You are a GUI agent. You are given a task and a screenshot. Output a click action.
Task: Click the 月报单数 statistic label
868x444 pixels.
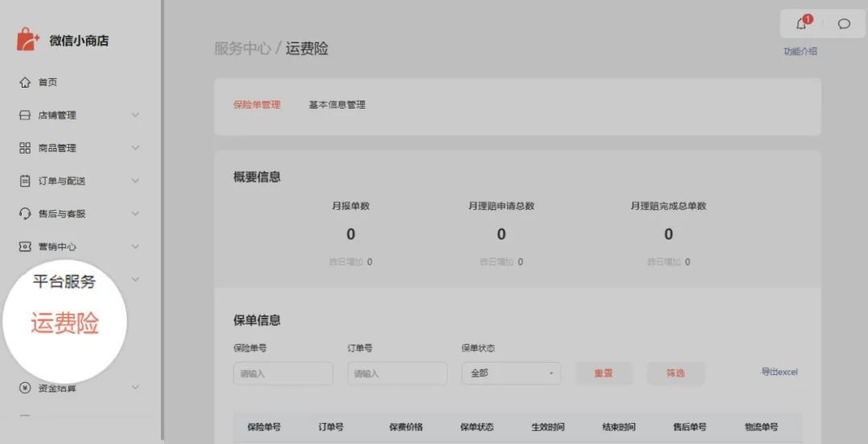350,206
